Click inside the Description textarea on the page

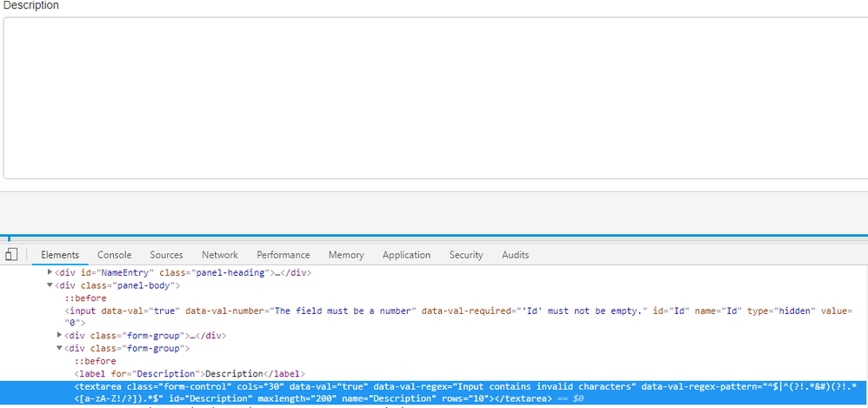coord(435,96)
